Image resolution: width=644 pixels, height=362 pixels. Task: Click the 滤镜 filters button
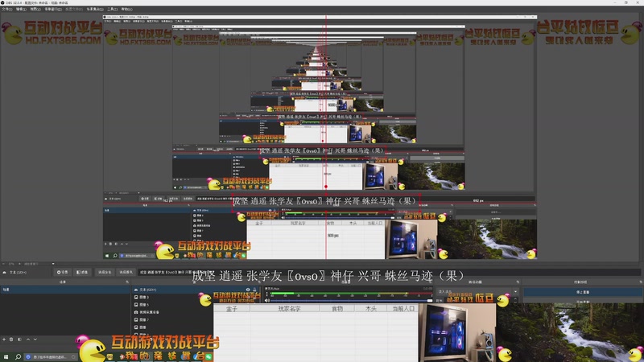[82, 272]
